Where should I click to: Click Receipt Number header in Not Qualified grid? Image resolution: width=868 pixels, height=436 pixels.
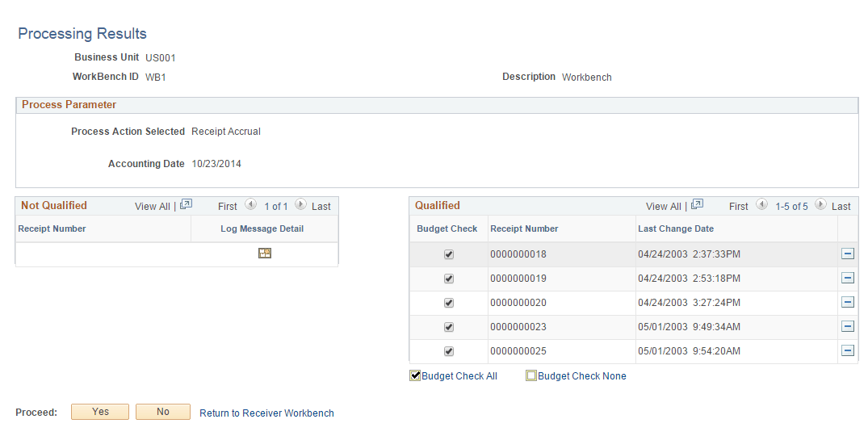(52, 228)
